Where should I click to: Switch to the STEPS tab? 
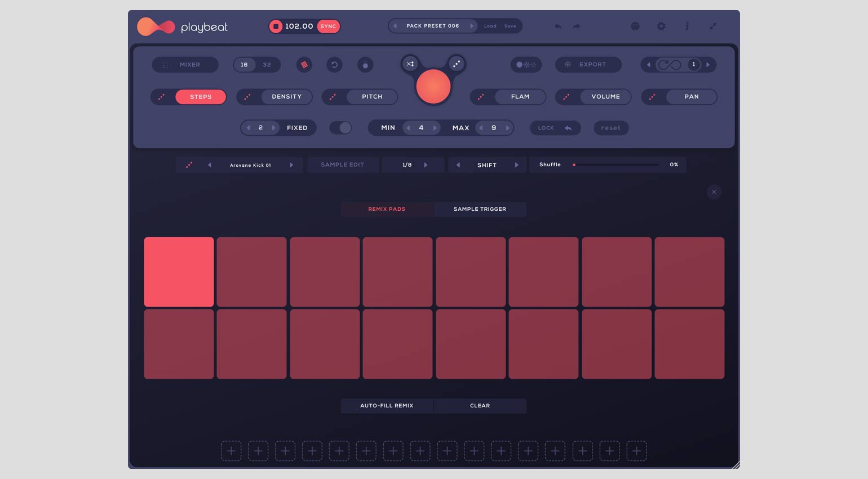(x=201, y=97)
